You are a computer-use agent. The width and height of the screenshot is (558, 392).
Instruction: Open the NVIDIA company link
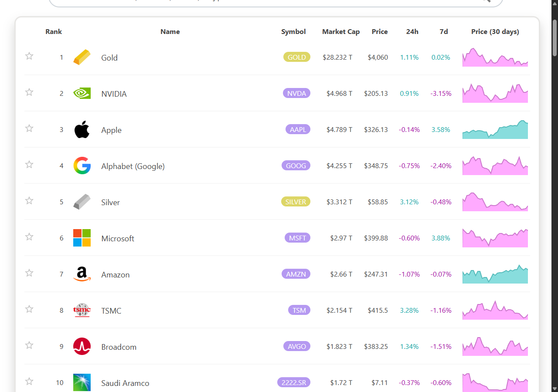click(x=114, y=94)
